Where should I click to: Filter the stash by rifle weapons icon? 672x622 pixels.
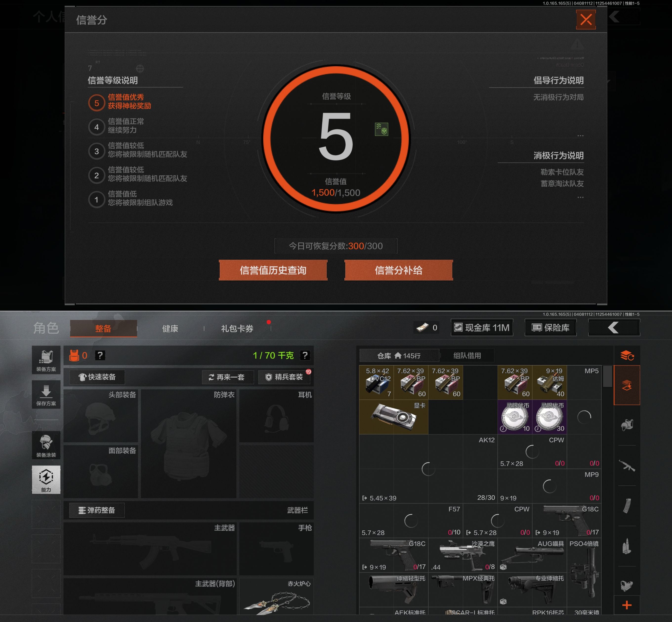627,466
